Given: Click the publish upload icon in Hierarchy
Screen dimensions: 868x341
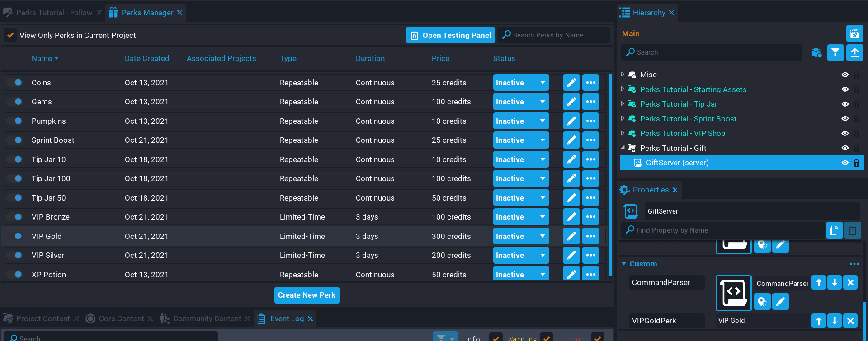Looking at the screenshot, I should pyautogui.click(x=854, y=52).
